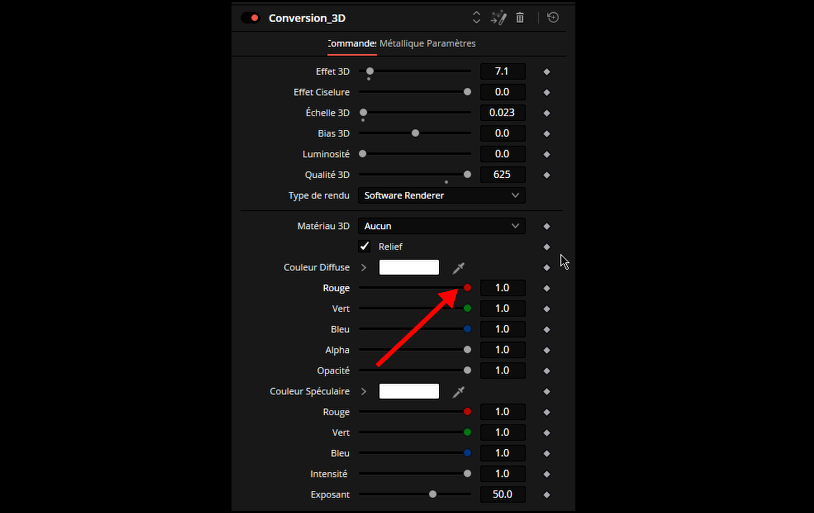Screen dimensions: 814x513
Task: Open the Type de rendu dropdown
Action: (442, 196)
